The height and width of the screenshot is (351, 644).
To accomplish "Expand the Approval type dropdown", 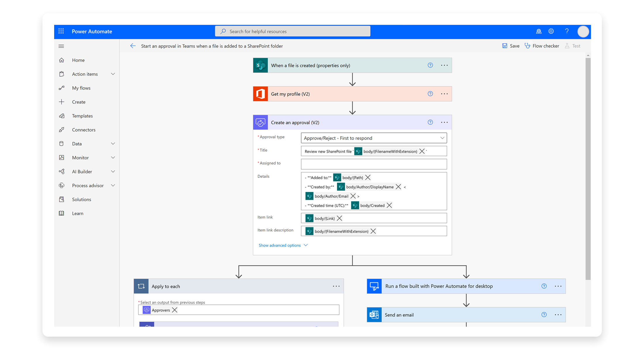I will [x=442, y=137].
